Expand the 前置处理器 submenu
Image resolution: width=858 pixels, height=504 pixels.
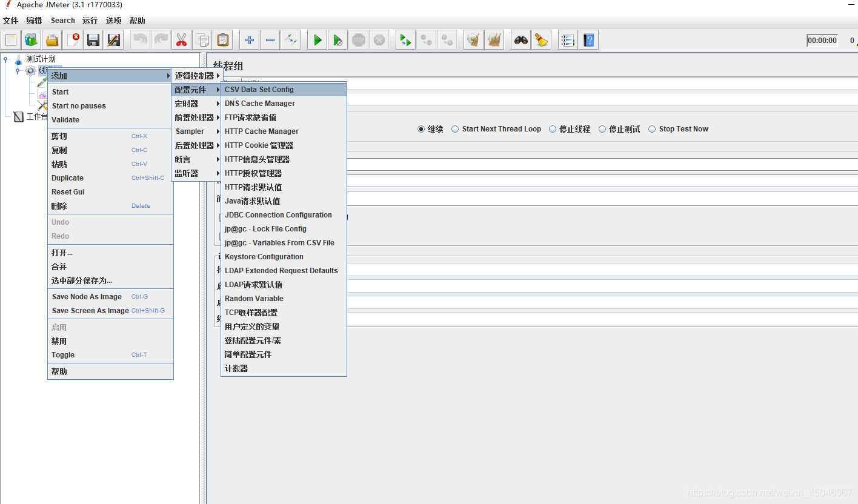coord(197,118)
